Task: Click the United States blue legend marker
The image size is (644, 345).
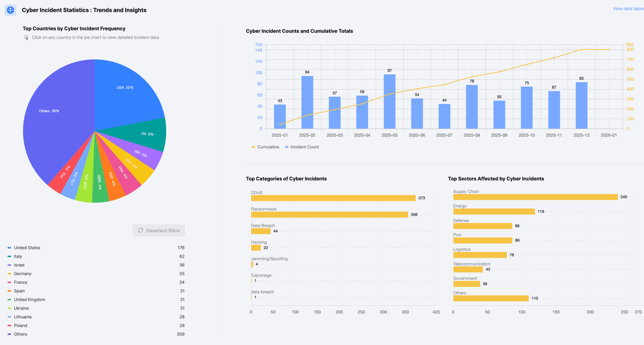Action: coord(9,248)
